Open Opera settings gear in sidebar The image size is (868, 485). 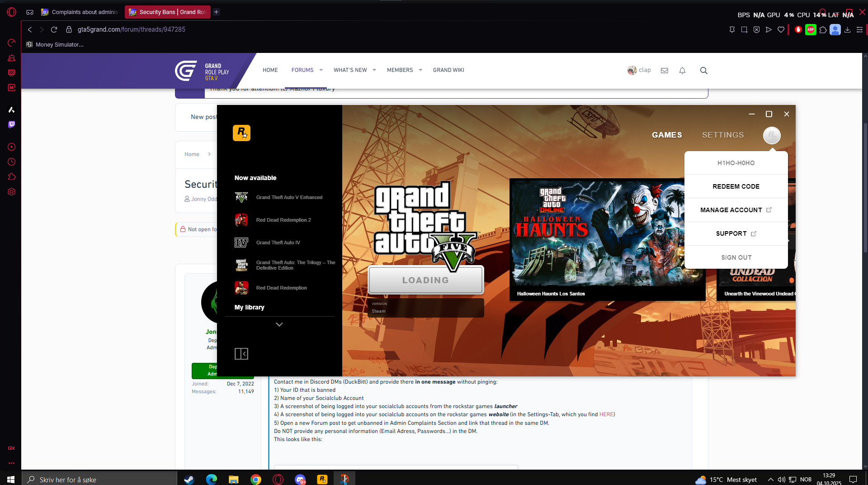12,192
